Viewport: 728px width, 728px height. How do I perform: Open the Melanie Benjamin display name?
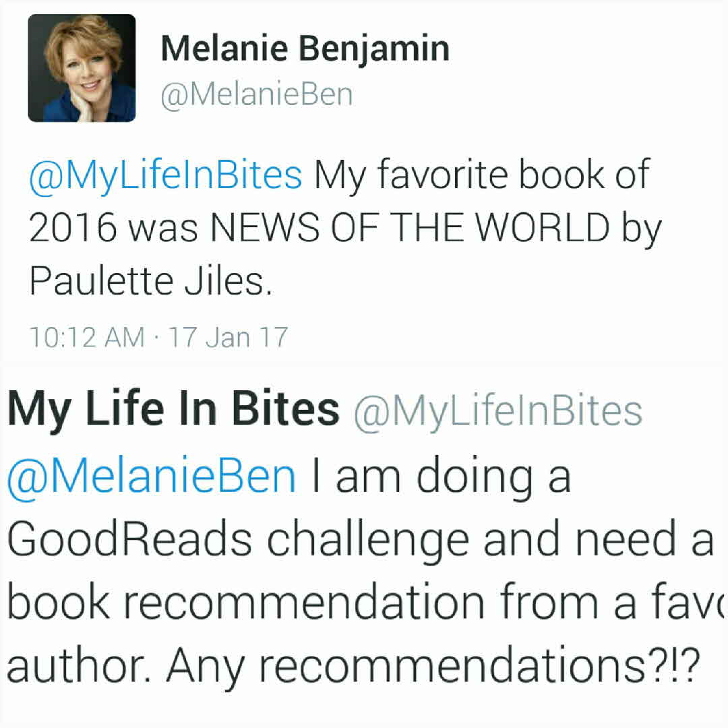pyautogui.click(x=305, y=50)
